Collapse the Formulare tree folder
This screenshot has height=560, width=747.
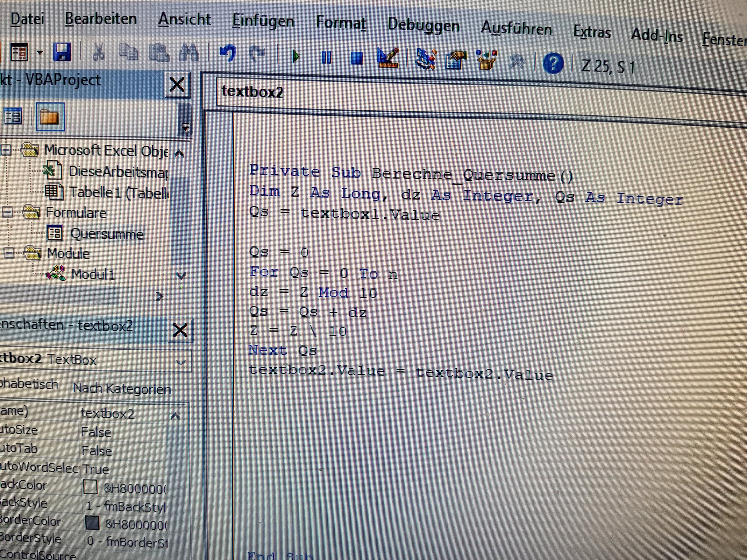[7, 212]
